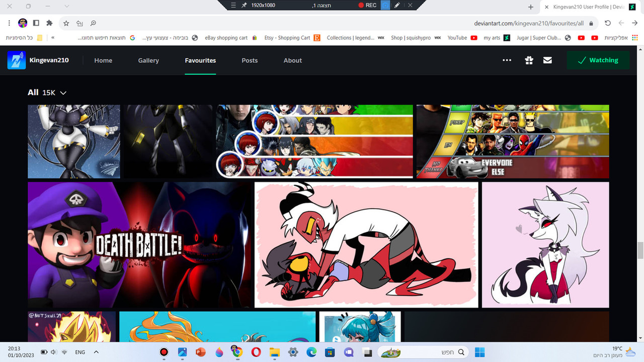Show hidden tray icons chevron
The width and height of the screenshot is (644, 362).
[x=96, y=352]
